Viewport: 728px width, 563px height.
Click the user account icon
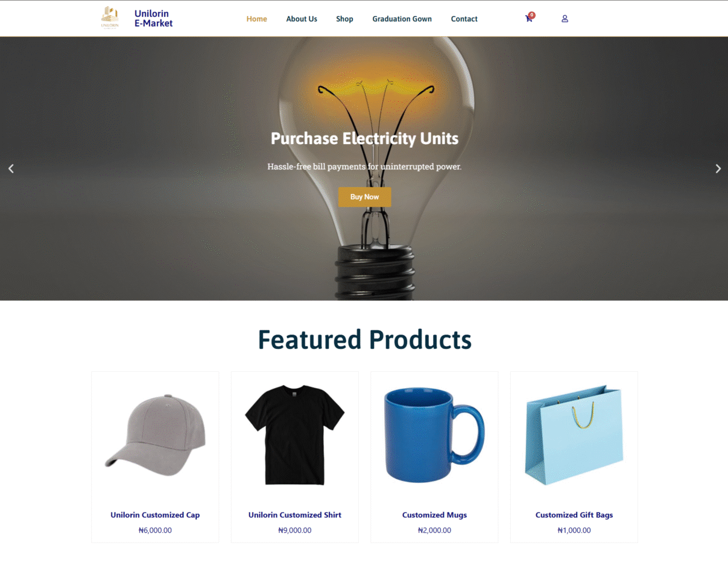(x=565, y=19)
